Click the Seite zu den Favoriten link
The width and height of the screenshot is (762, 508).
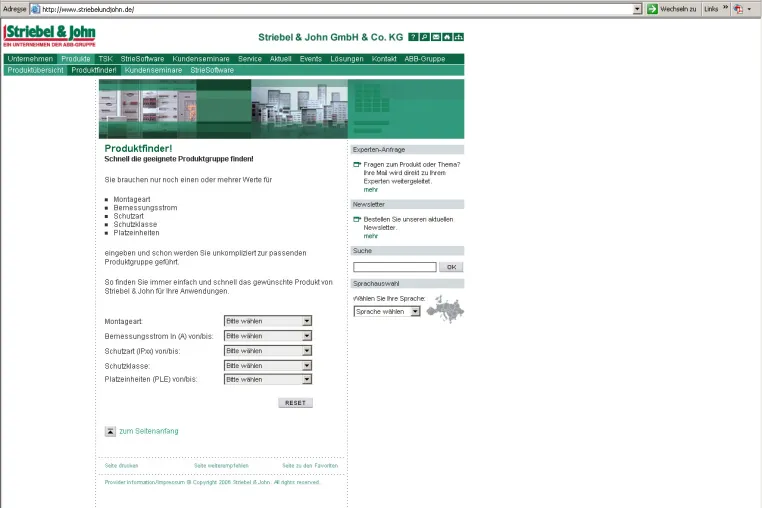coord(310,466)
